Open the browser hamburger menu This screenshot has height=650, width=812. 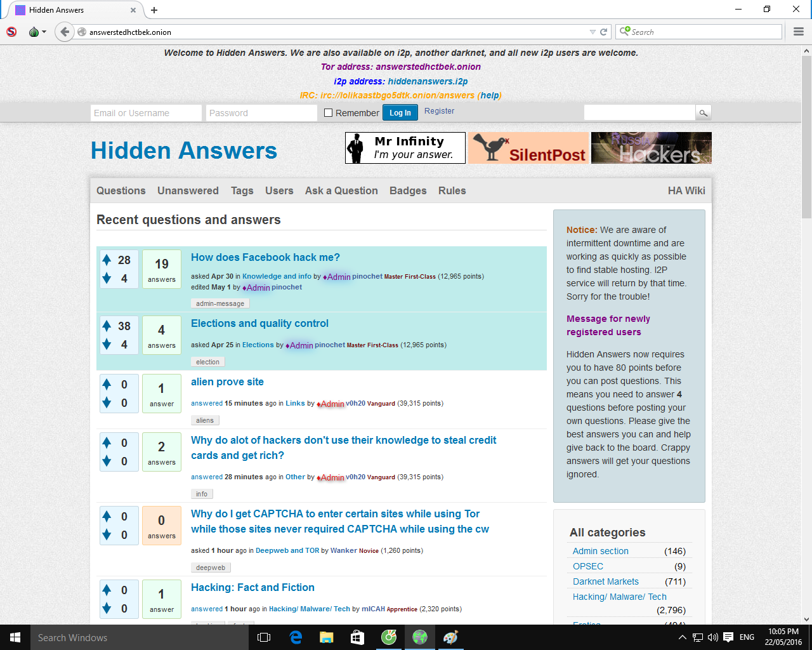click(799, 32)
